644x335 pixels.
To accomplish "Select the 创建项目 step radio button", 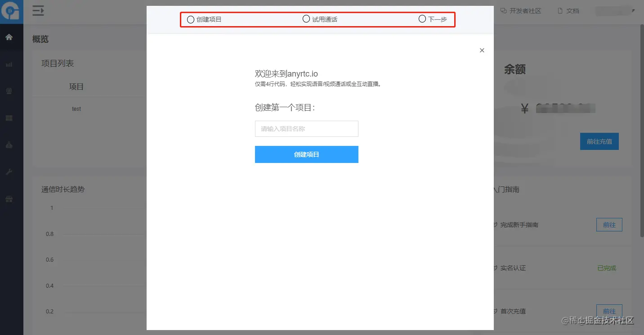I will [x=190, y=19].
